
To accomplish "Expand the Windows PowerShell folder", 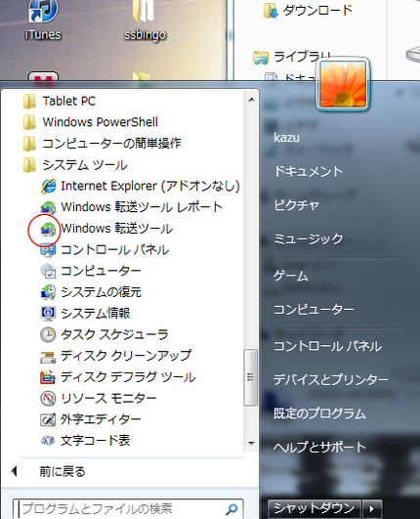I will (90, 122).
